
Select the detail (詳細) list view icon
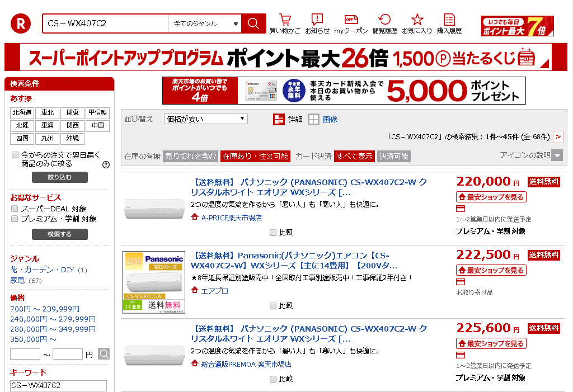click(279, 120)
